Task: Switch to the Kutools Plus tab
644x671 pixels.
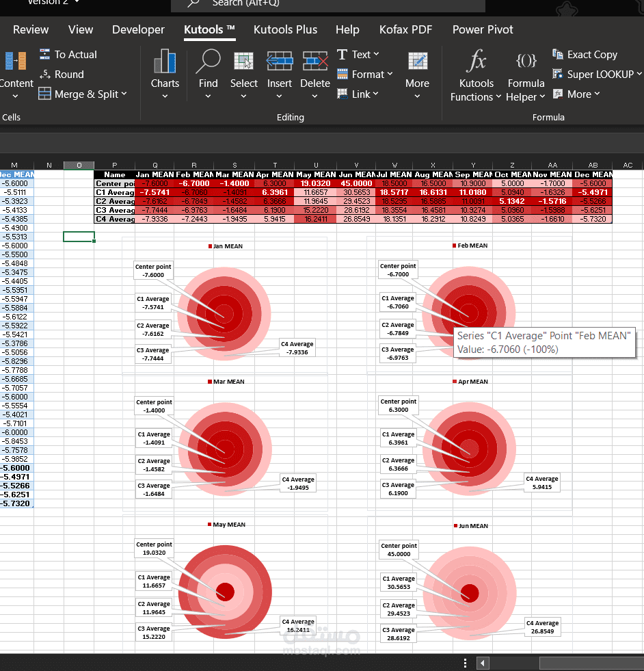Action: click(285, 29)
